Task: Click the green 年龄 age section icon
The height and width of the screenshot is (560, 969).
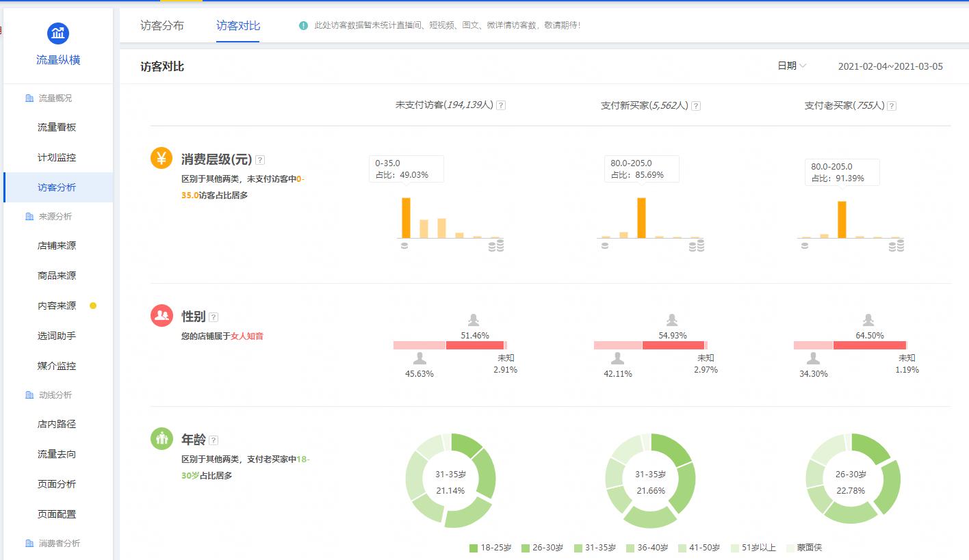Action: [161, 440]
